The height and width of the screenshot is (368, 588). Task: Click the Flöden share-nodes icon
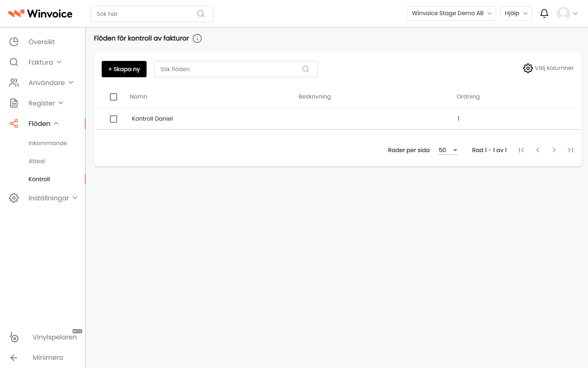14,123
